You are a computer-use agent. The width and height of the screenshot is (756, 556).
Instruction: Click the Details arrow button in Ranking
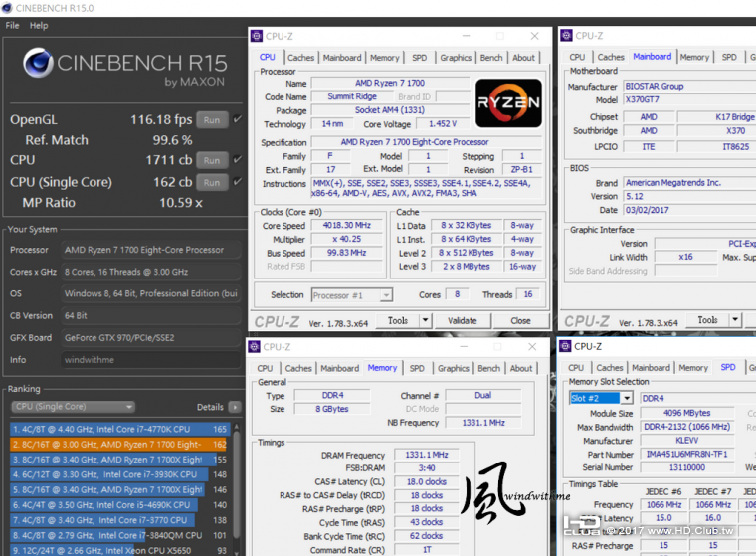233,407
